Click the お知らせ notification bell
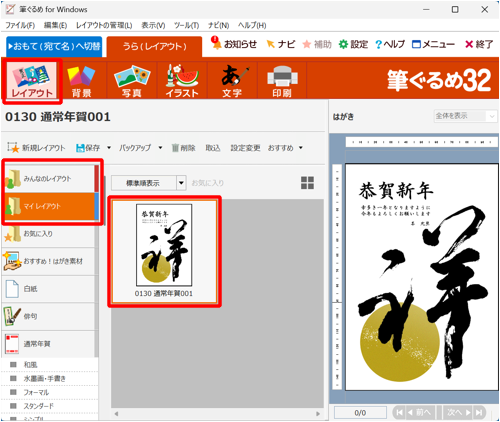500x422 pixels. coord(234,44)
